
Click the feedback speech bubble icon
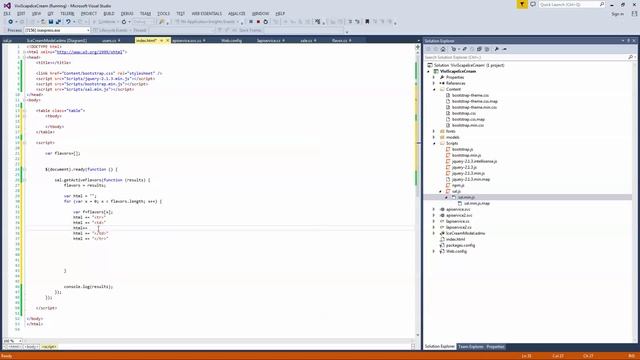click(x=533, y=4)
